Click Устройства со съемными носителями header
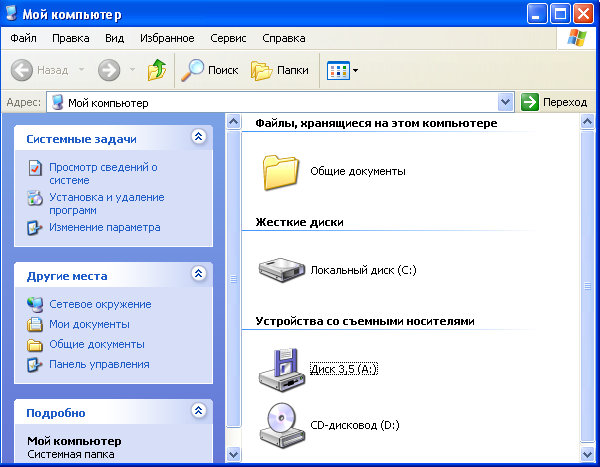This screenshot has height=467, width=600. click(365, 321)
